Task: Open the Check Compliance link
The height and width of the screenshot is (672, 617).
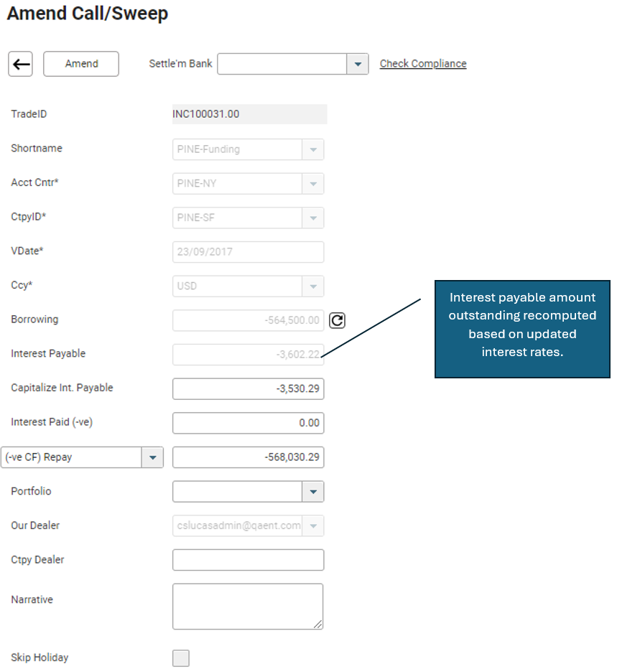Action: point(422,64)
